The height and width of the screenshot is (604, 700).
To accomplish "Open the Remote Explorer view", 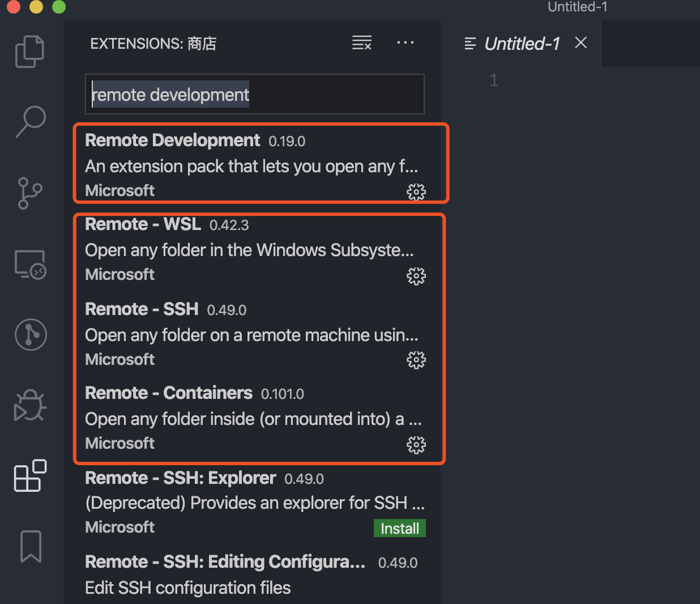I will (x=30, y=265).
